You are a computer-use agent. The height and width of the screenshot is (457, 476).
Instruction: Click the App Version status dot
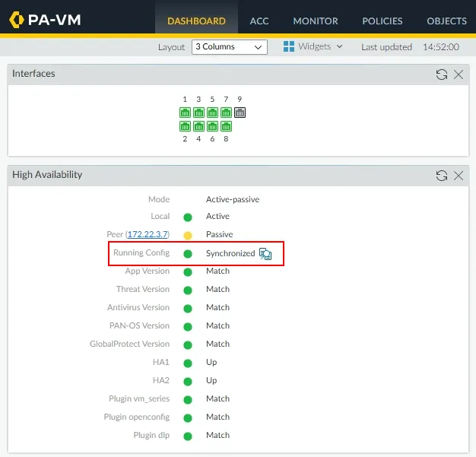click(x=188, y=272)
